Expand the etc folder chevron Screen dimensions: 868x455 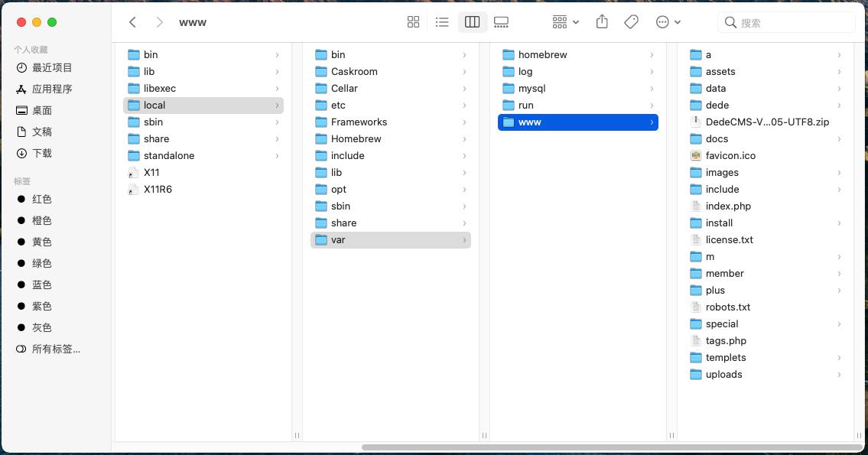coord(464,106)
